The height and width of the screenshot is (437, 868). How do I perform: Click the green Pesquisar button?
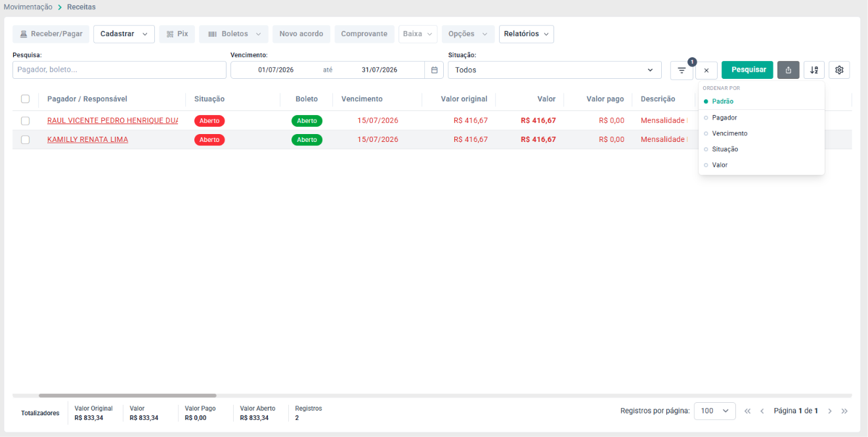click(749, 70)
